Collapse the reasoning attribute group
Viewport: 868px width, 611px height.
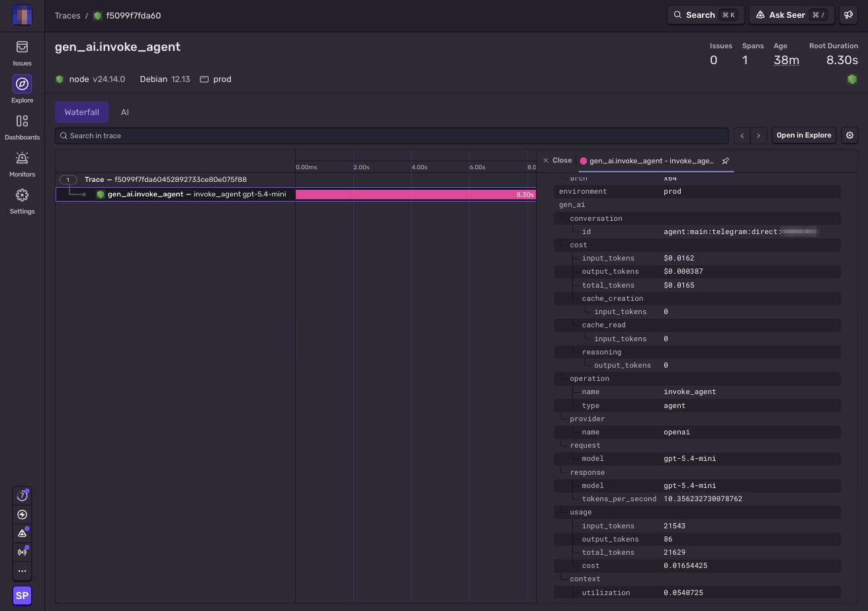[x=601, y=352]
